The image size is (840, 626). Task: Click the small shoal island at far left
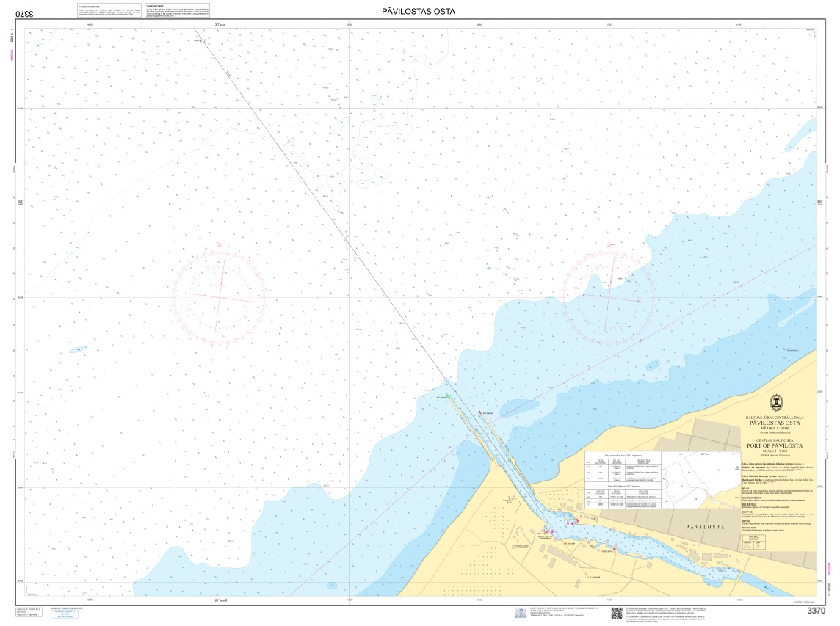click(78, 349)
